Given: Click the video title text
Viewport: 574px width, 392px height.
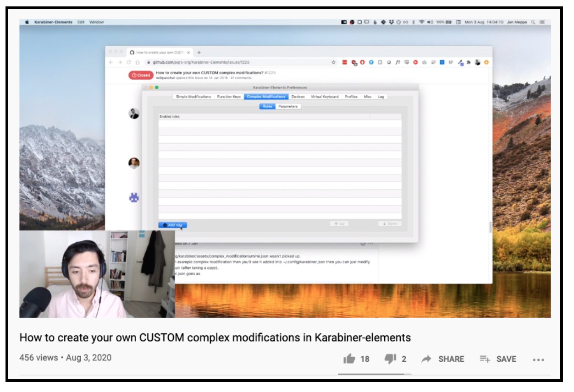Looking at the screenshot, I should pyautogui.click(x=215, y=338).
